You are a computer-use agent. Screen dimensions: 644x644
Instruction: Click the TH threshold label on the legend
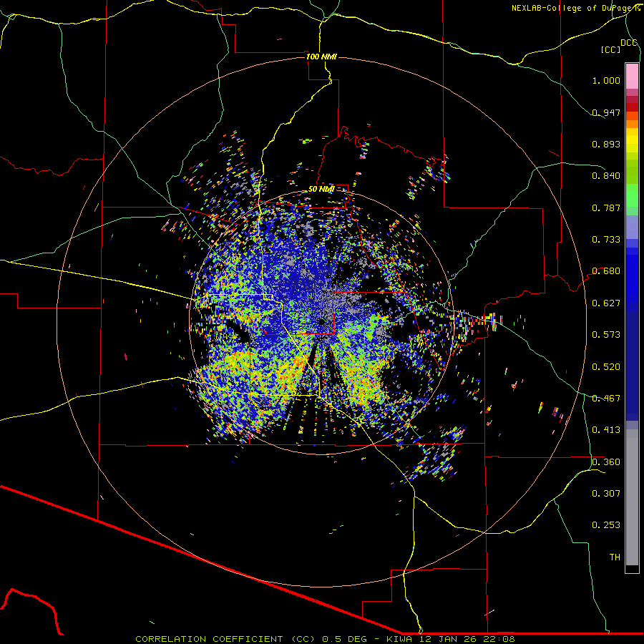(615, 557)
